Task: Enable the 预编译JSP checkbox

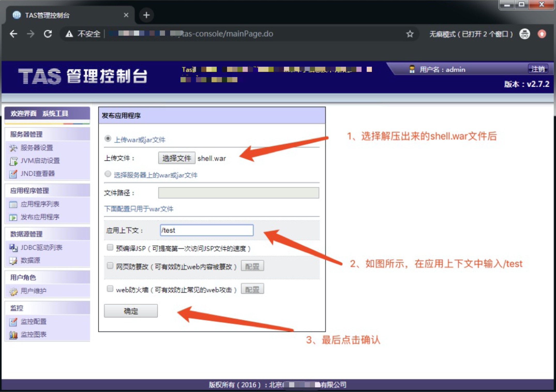Action: pos(110,247)
